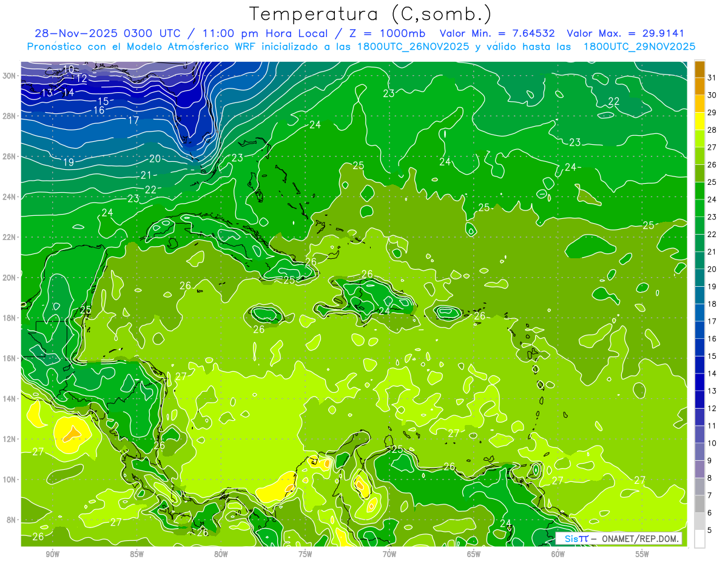Click the 60W longitude axis label
Image resolution: width=728 pixels, height=562 pixels.
coord(558,554)
